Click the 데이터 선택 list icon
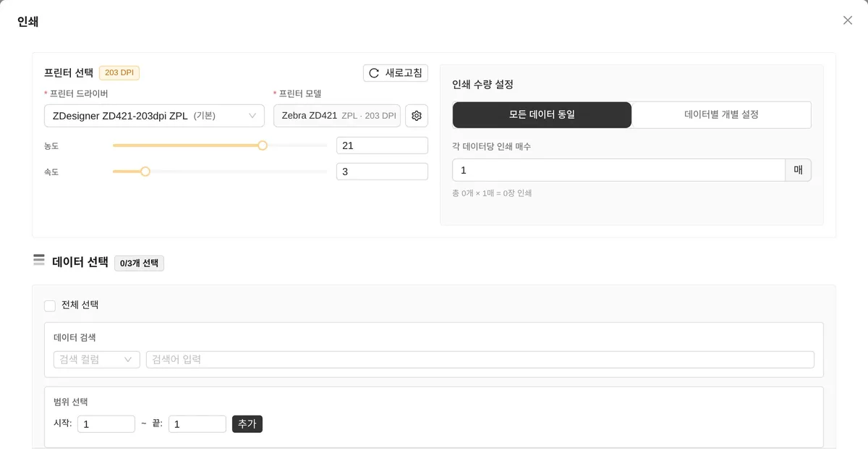The height and width of the screenshot is (456, 868). tap(39, 260)
